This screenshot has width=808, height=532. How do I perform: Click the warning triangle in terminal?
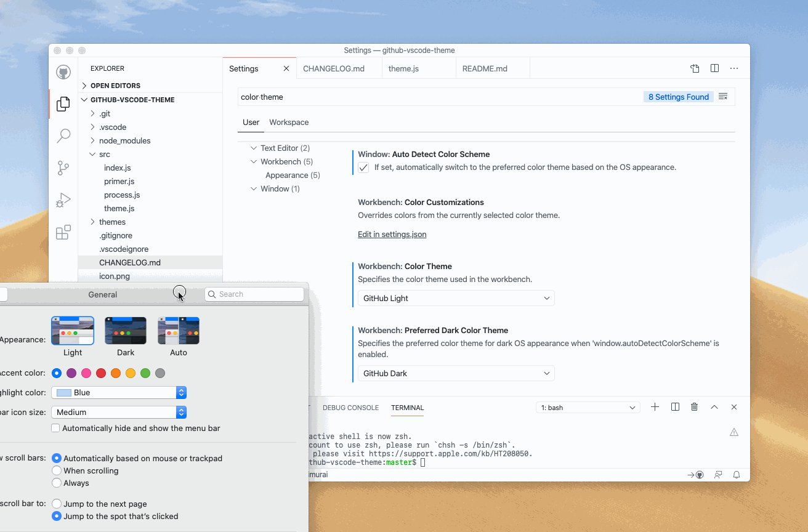[734, 432]
